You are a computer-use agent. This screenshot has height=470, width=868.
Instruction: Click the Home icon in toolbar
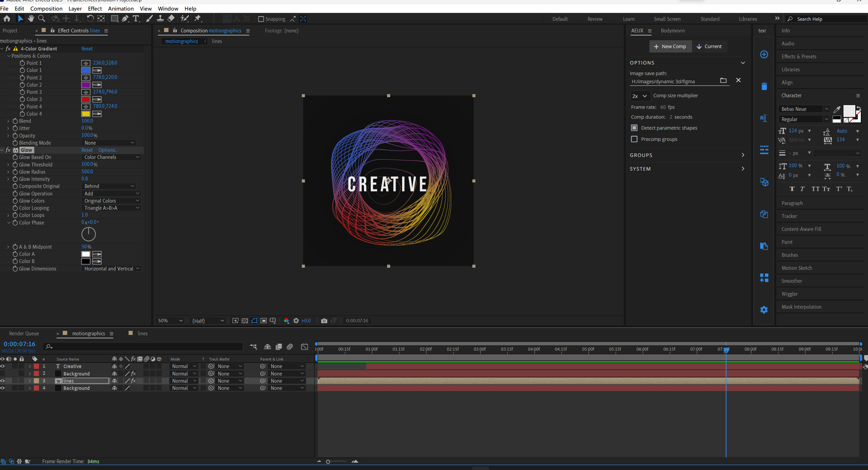coord(7,19)
